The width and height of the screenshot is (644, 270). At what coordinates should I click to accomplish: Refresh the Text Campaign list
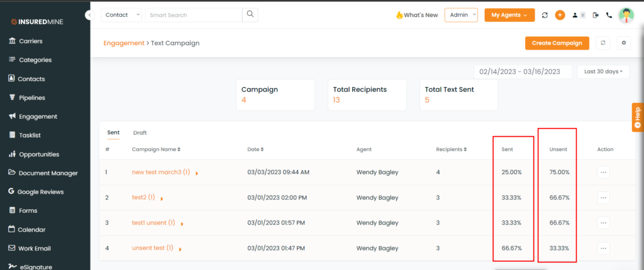click(603, 43)
